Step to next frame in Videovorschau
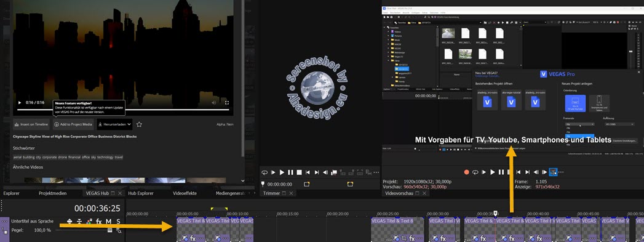Image resolution: width=644 pixels, height=242 pixels. [544, 172]
